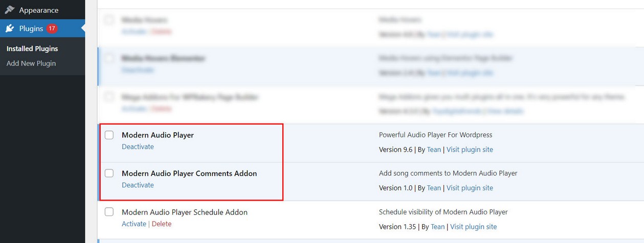Deactivate Modern Audio Player Comments Addon
Screen dimensions: 644x243
[x=138, y=185]
